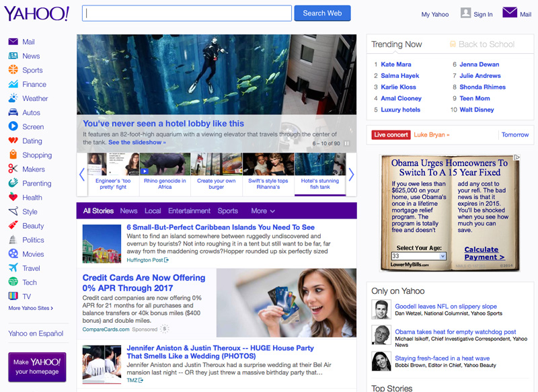Open Yahoo en Español link

tap(36, 334)
